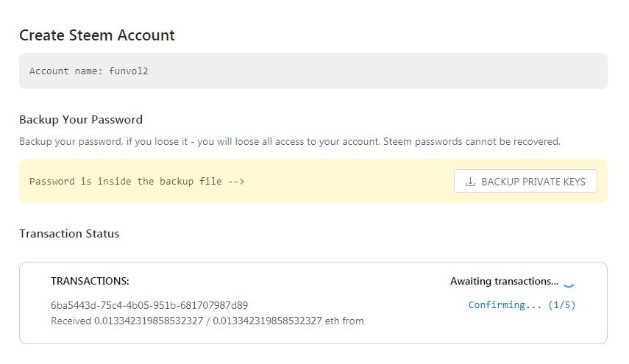Click the Create Steem Account heading
The width and height of the screenshot is (629, 364).
(96, 35)
